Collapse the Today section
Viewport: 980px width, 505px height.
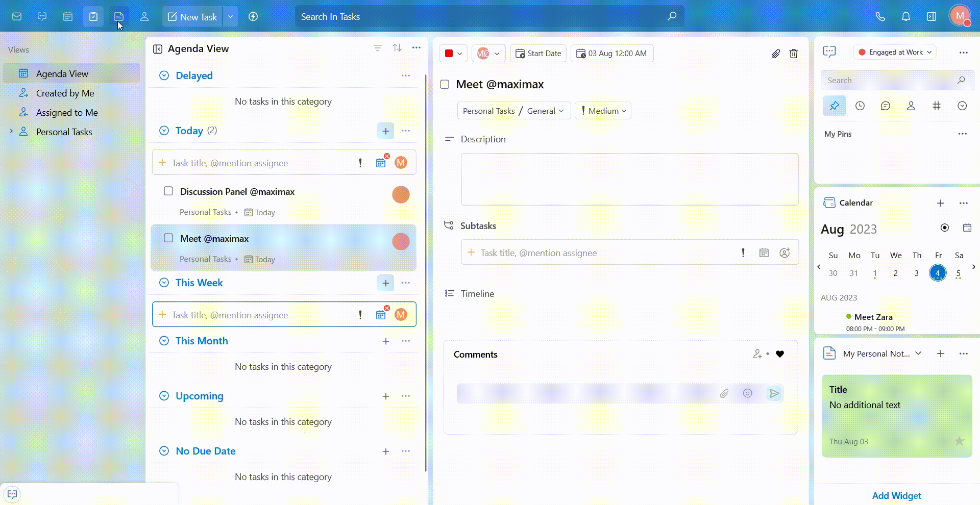click(164, 131)
